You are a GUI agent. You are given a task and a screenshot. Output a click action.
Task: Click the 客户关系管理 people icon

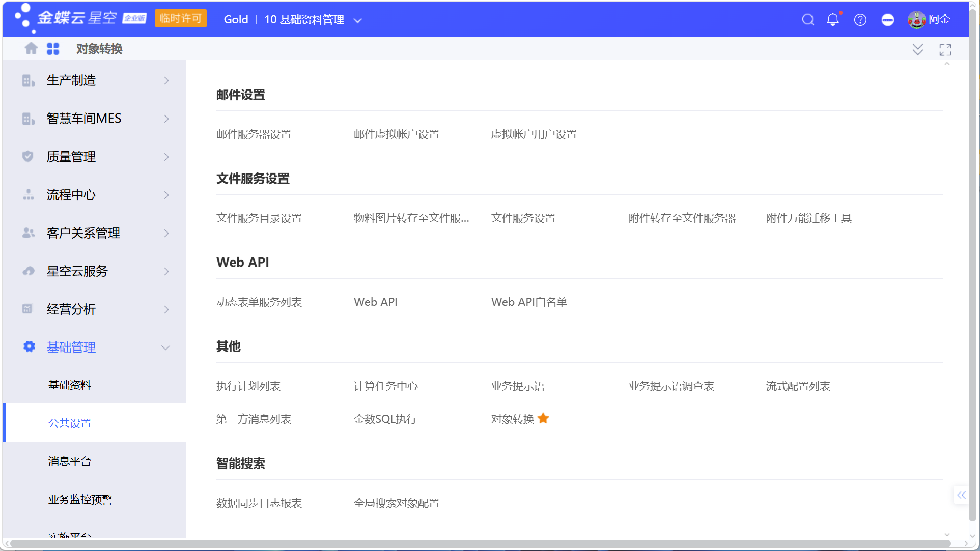(x=28, y=233)
